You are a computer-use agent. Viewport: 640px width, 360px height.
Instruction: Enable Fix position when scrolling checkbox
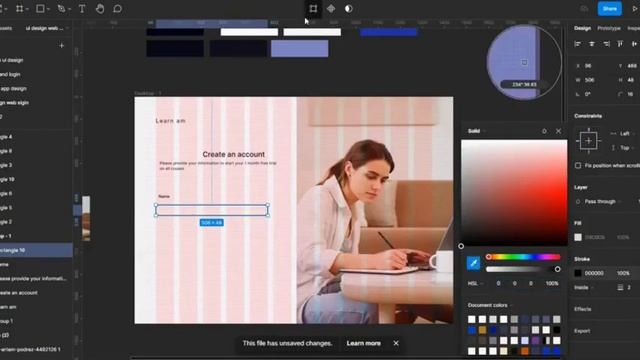coord(578,165)
